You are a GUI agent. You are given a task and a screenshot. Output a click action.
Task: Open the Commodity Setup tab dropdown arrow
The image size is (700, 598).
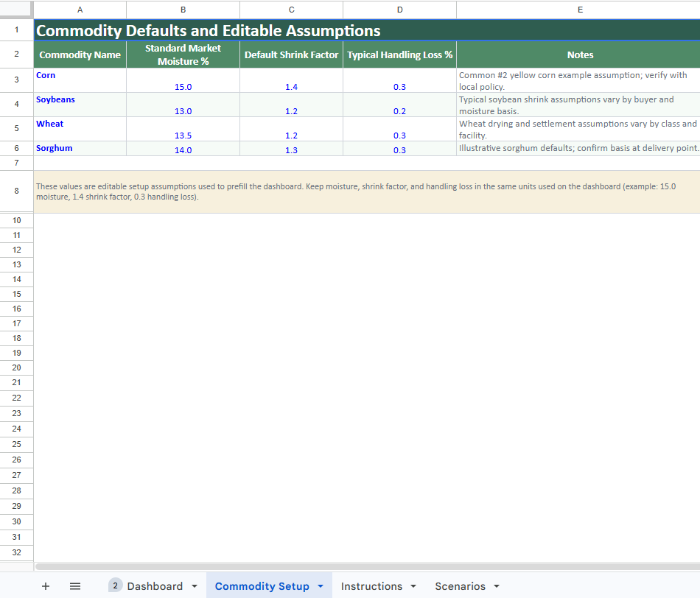click(320, 585)
